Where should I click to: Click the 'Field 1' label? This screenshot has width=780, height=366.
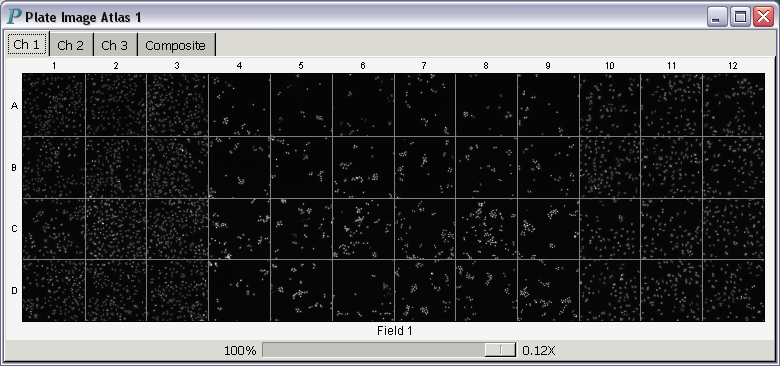394,331
